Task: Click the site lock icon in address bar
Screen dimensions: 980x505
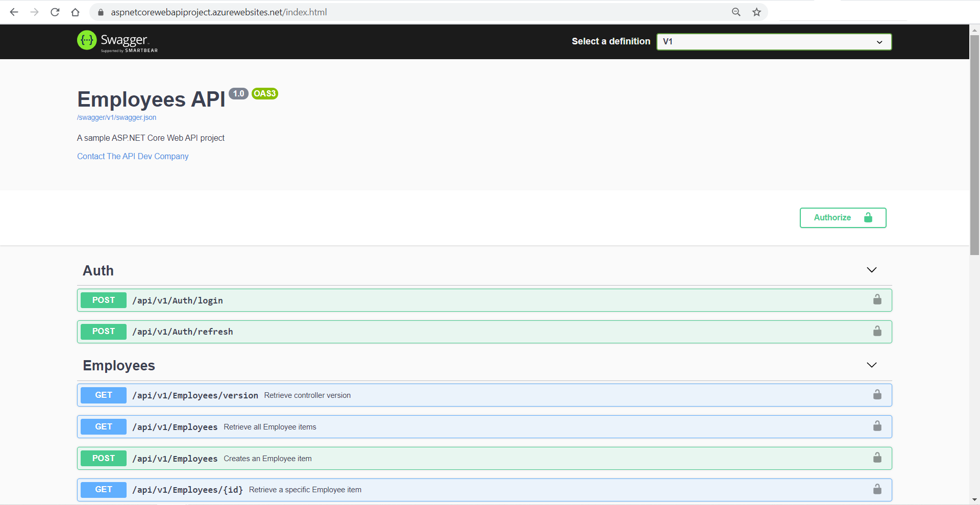Action: pyautogui.click(x=101, y=12)
